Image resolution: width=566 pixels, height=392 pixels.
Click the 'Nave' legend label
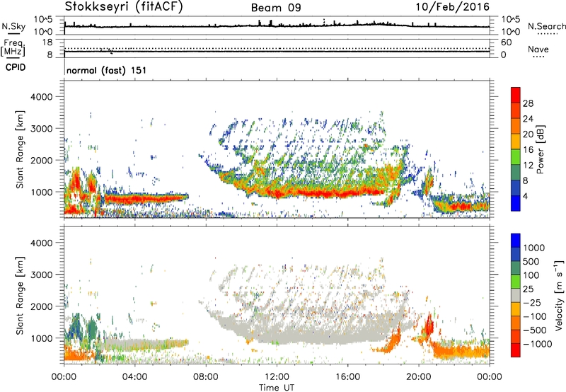[538, 50]
